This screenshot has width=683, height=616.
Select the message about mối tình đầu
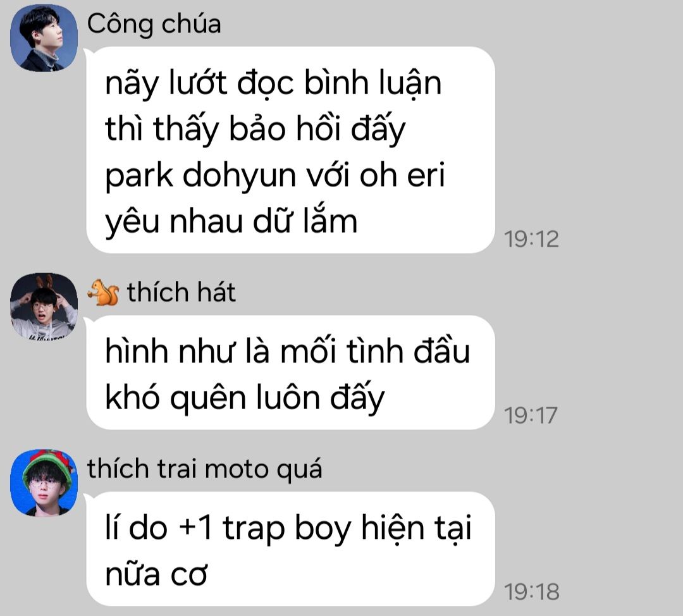coord(290,373)
